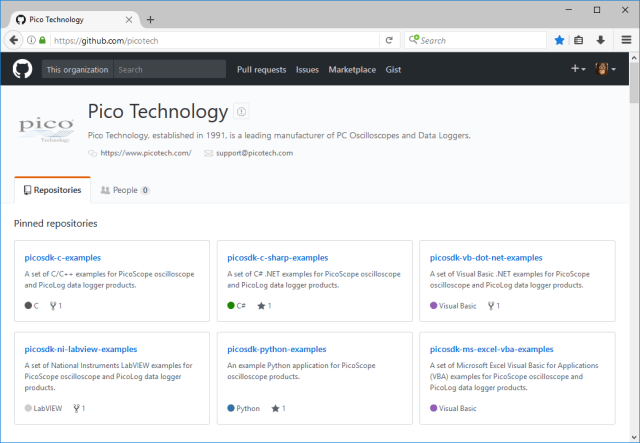Image resolution: width=640 pixels, height=443 pixels.
Task: Click the Pico Technology organization logo
Action: coord(46,130)
